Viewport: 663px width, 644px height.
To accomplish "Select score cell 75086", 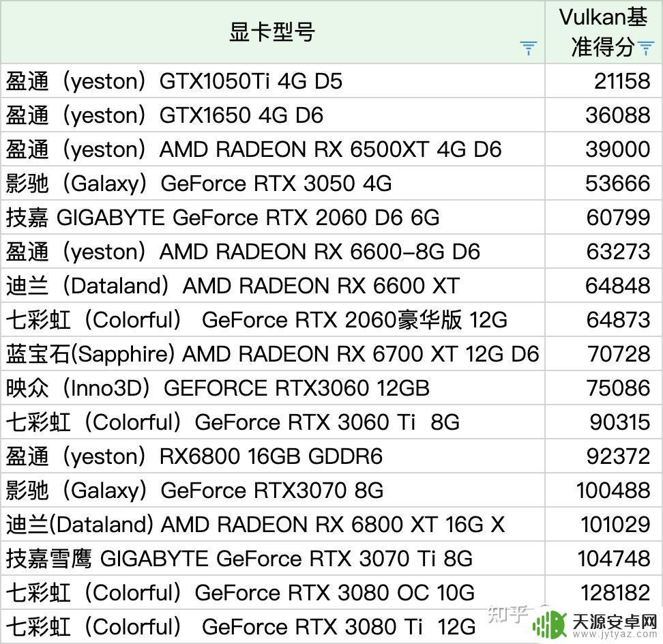I will click(604, 387).
